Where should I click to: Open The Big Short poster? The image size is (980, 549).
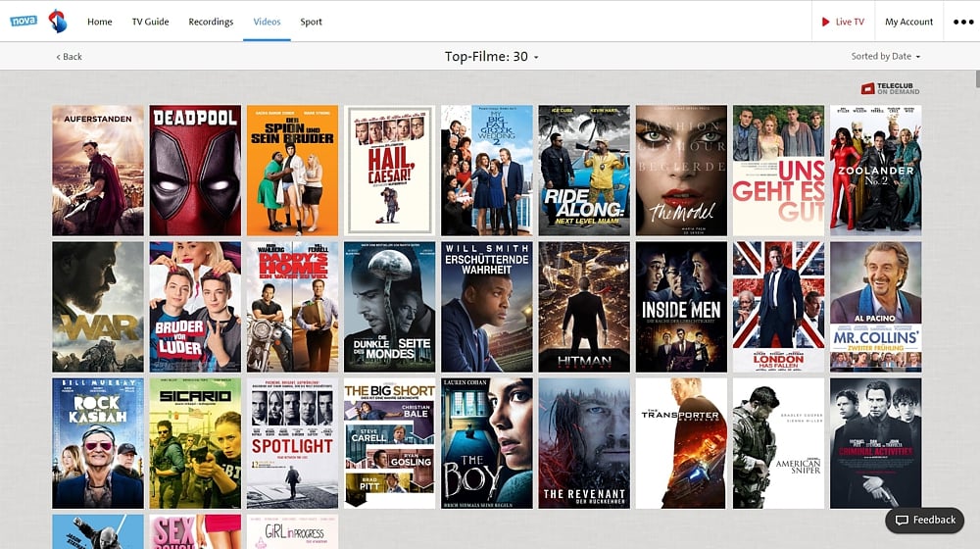(389, 443)
